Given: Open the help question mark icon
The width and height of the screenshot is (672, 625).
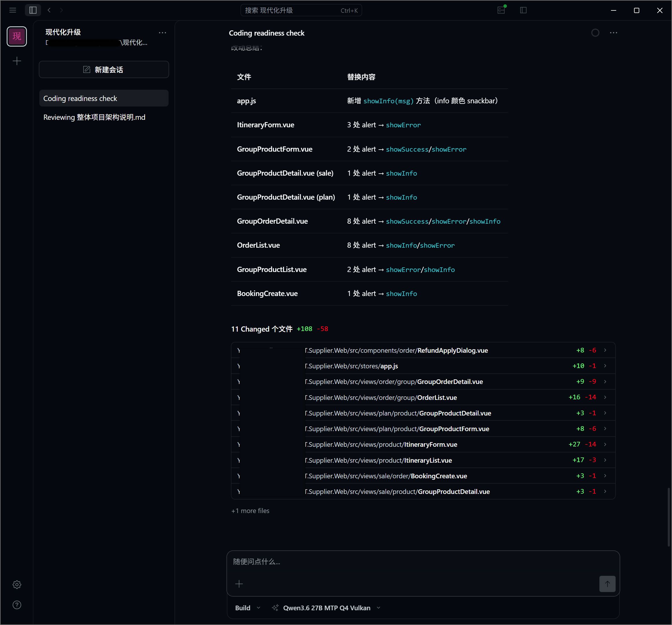Looking at the screenshot, I should click(x=17, y=605).
